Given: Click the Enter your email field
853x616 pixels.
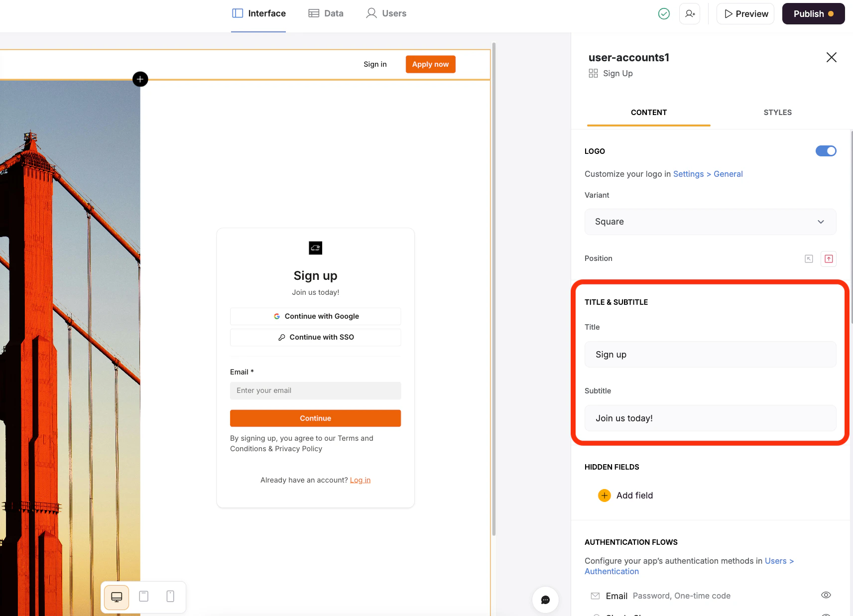Looking at the screenshot, I should click(315, 391).
